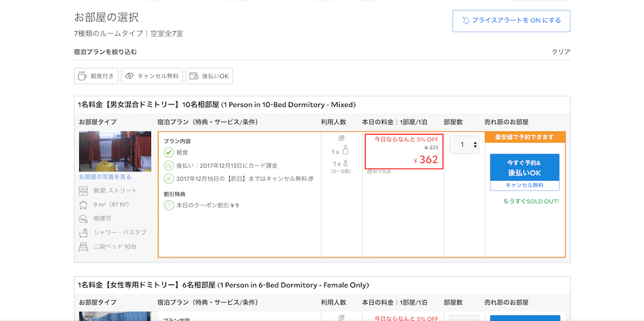Click the calendar icon on the 後払いOK chip
The image size is (644, 321).
point(194,76)
